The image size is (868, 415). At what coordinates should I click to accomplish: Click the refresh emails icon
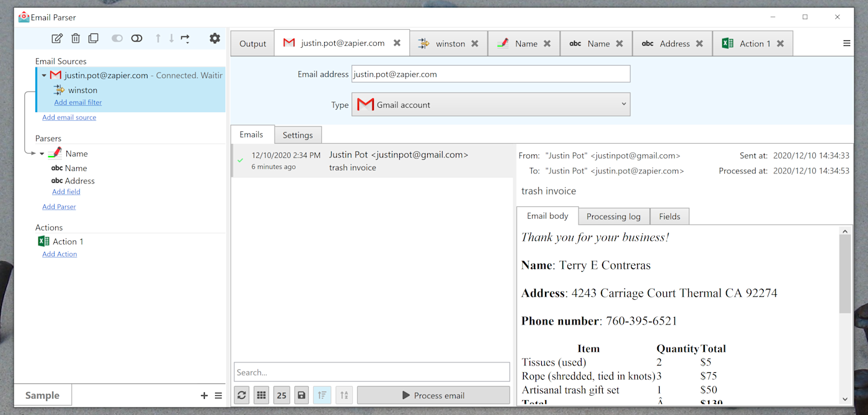pos(242,395)
